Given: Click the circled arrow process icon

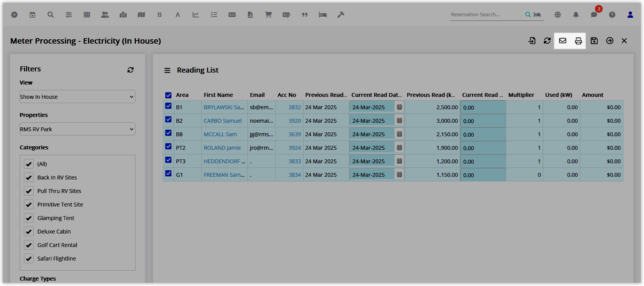Looking at the screenshot, I should (610, 41).
